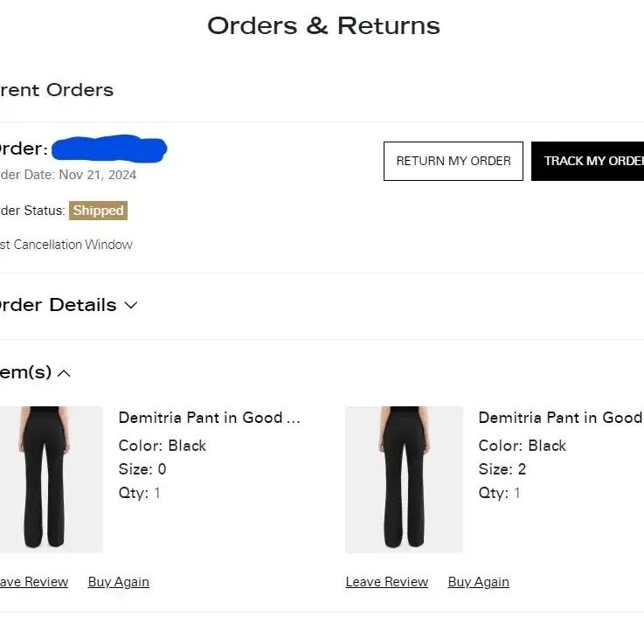Click the Past Cancellation Window text
The image size is (644, 644).
pos(66,245)
